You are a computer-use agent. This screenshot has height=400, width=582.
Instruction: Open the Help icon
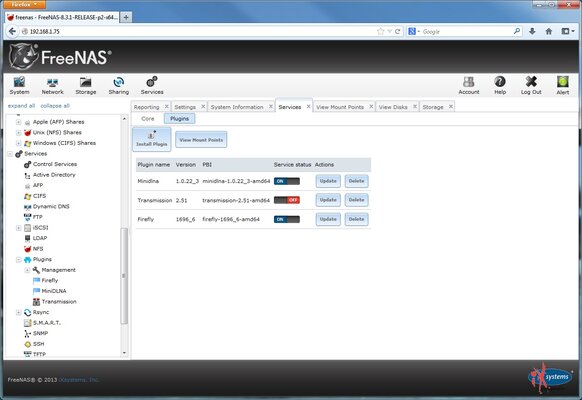tap(500, 85)
